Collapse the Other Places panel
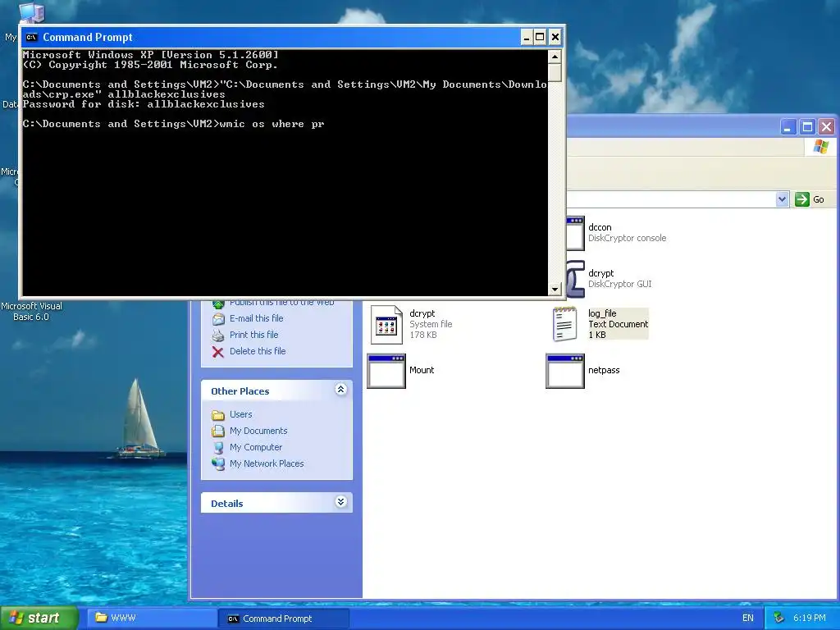Screen dimensions: 840x630 (340, 390)
